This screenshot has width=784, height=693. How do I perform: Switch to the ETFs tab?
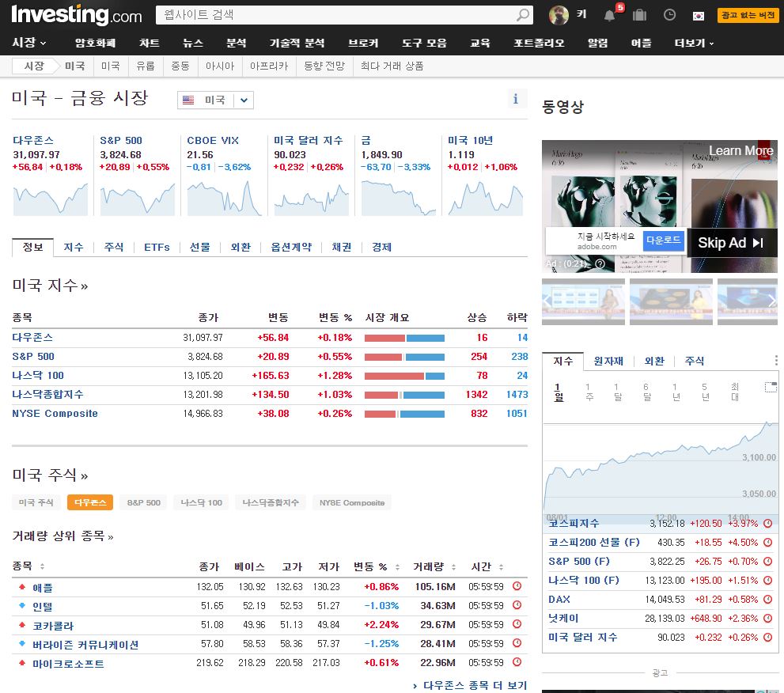click(x=157, y=247)
